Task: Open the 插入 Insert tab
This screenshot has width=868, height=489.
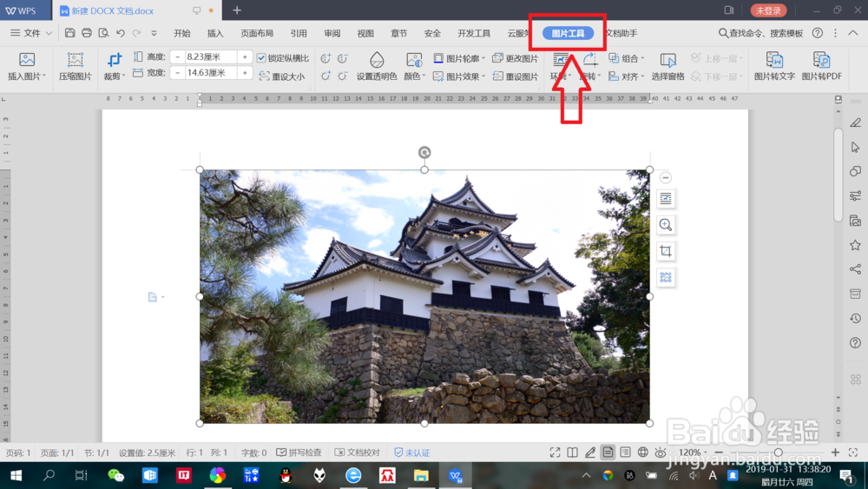Action: click(x=214, y=33)
